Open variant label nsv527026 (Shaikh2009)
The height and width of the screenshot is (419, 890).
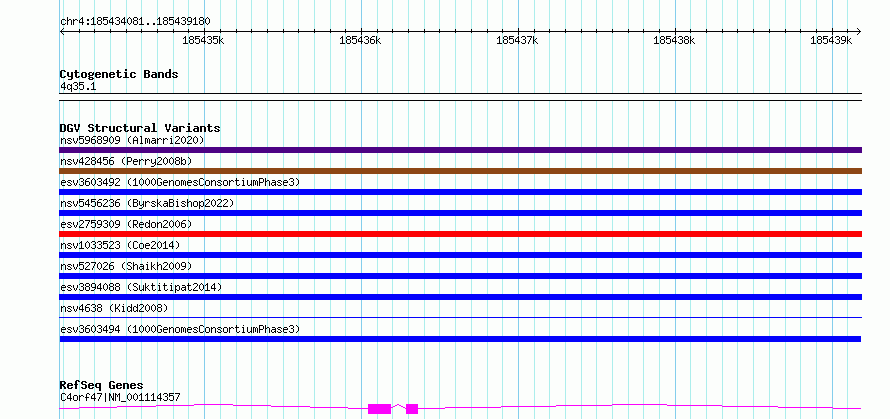(x=125, y=266)
